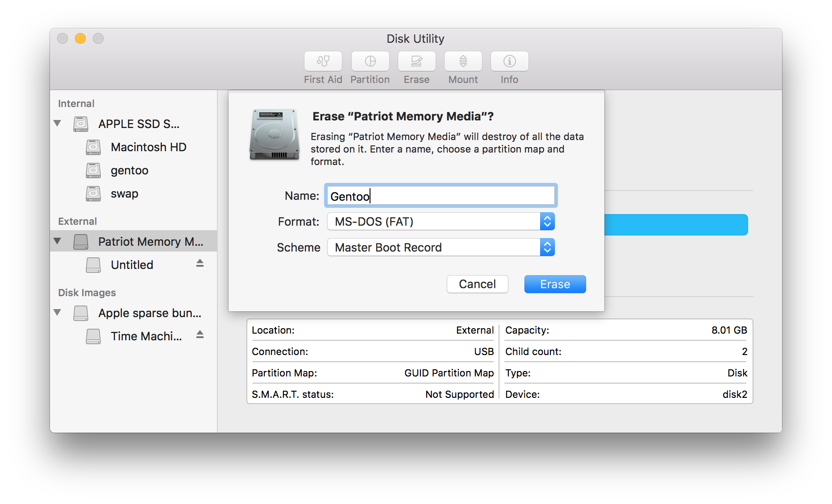This screenshot has width=832, height=504.
Task: Click the Not Supported S.M.A.R.T. value
Action: (x=460, y=394)
